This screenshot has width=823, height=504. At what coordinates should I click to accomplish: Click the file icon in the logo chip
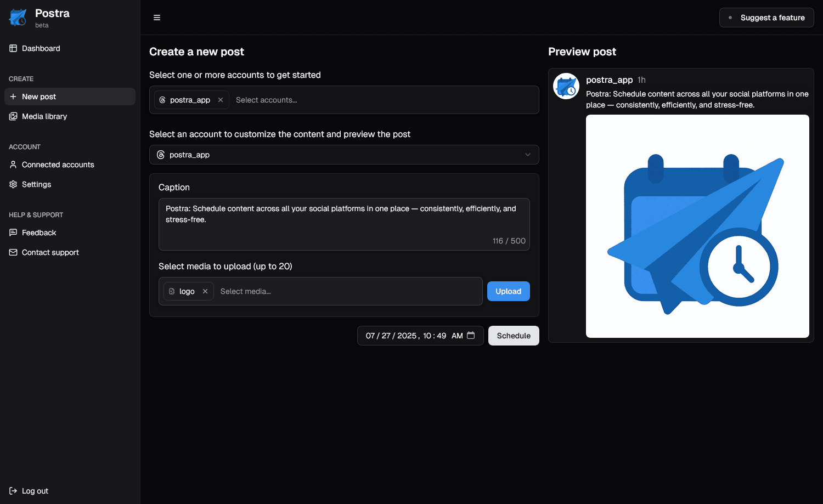[172, 291]
